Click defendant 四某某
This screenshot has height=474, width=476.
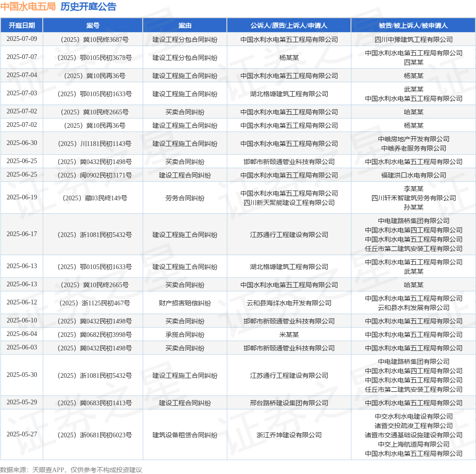click(x=413, y=62)
